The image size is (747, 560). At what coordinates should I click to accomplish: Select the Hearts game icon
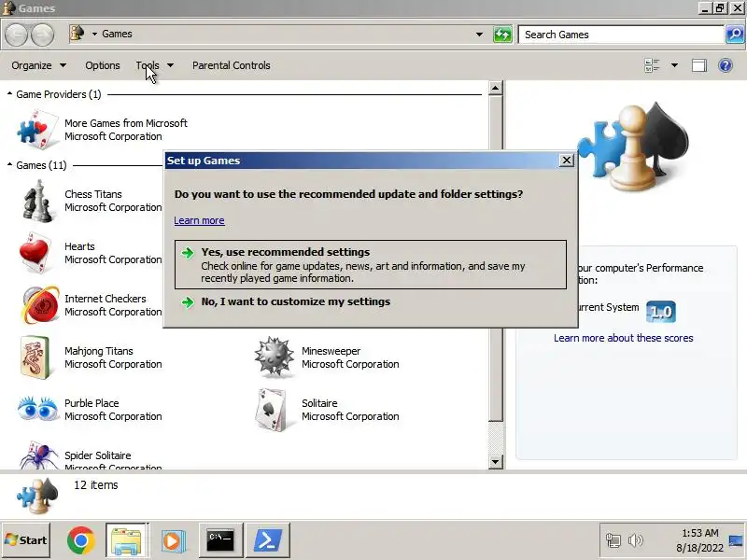click(35, 252)
